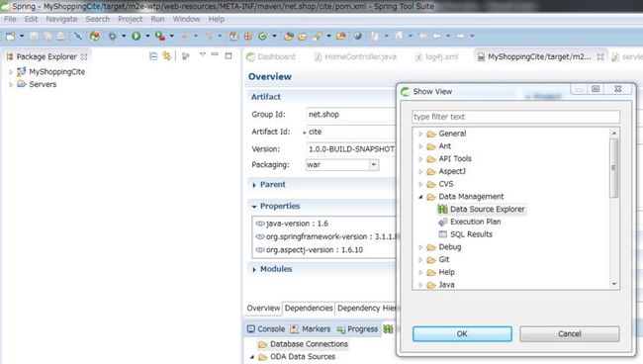
Task: Select Data Source Explorer in the tree
Action: coord(487,209)
